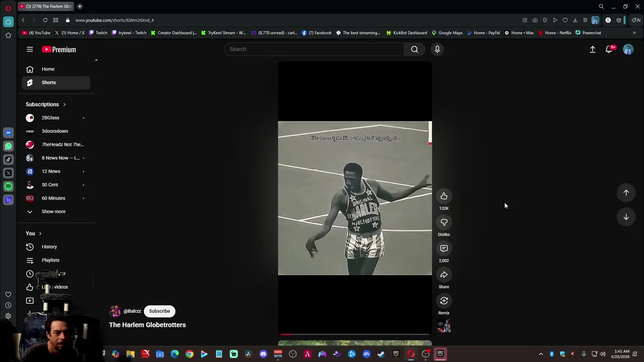Open YouTube notifications bell
The height and width of the screenshot is (362, 644).
pos(609,49)
